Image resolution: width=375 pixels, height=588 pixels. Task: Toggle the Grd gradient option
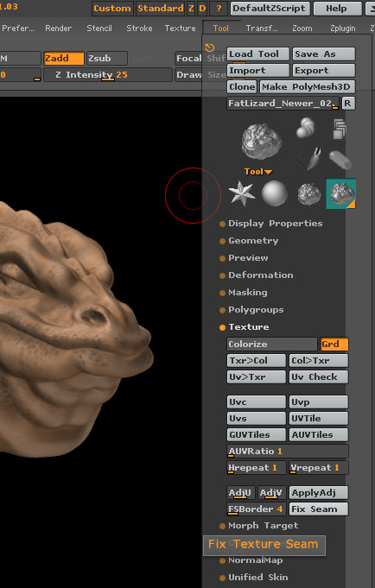pyautogui.click(x=334, y=344)
